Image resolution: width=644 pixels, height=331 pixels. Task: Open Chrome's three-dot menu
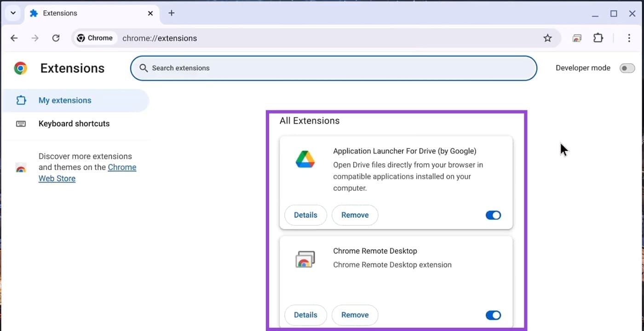coord(629,38)
